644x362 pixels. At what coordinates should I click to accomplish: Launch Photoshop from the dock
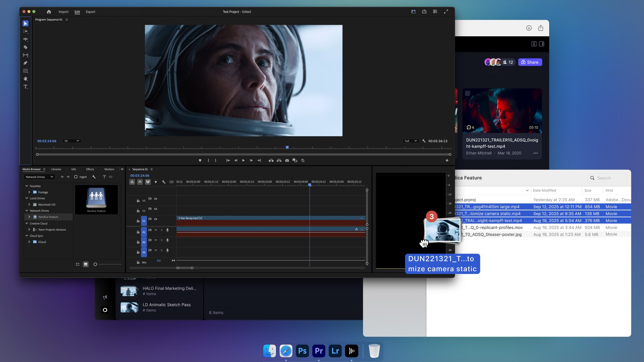pyautogui.click(x=302, y=351)
